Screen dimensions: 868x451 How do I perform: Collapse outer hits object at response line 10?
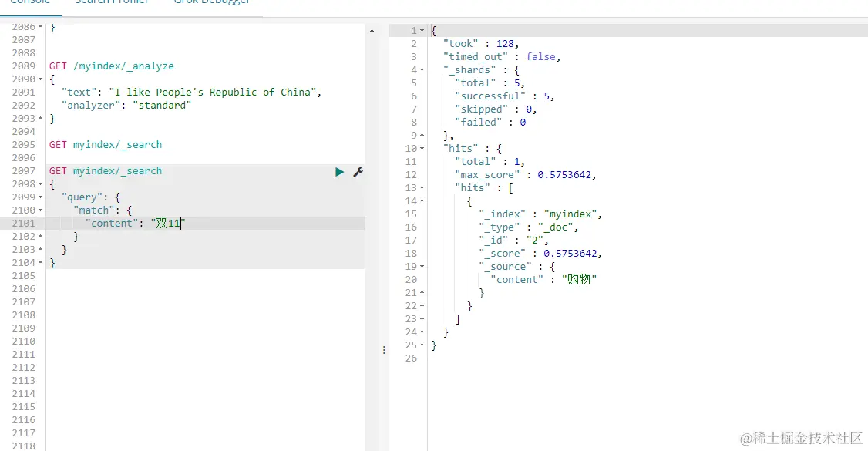point(422,149)
